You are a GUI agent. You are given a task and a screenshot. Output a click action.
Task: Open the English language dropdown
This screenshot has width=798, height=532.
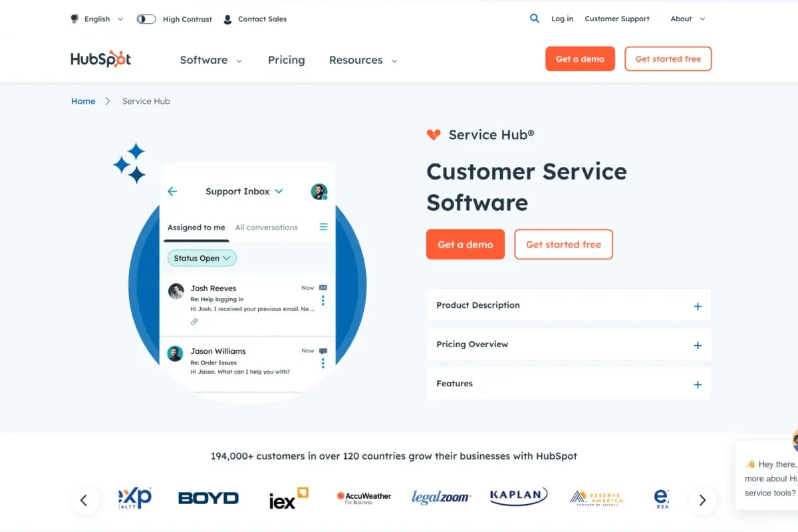pos(96,19)
